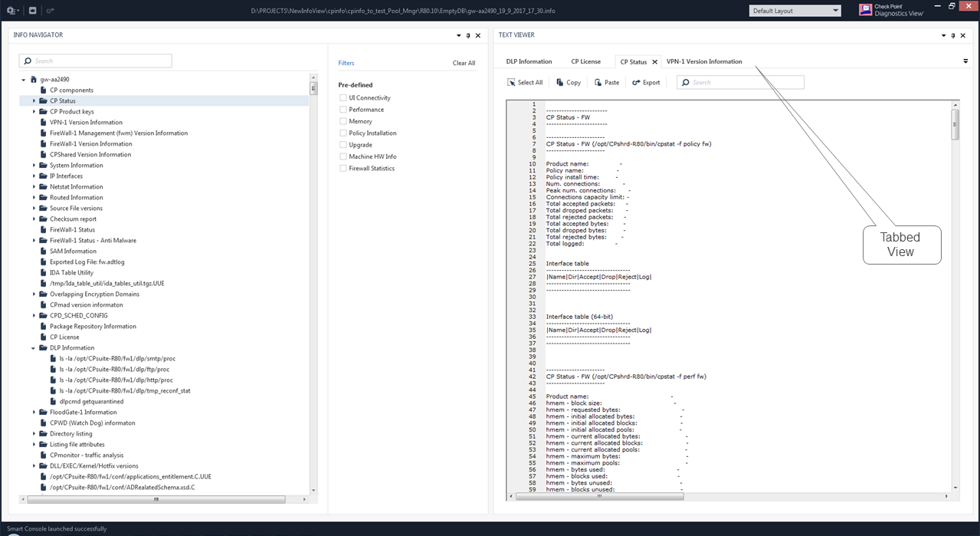Select CPmonitor - traffic analysis item
980x536 pixels.
(x=86, y=455)
